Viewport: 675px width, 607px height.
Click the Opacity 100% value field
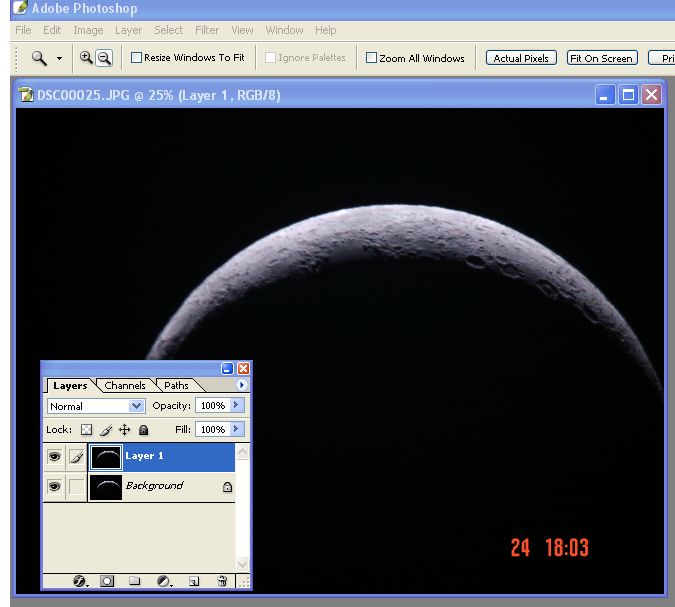[x=213, y=406]
